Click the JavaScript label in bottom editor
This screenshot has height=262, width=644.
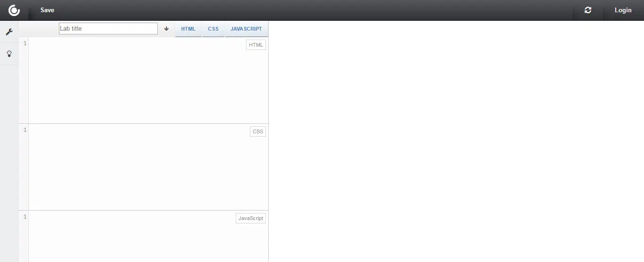coord(251,218)
